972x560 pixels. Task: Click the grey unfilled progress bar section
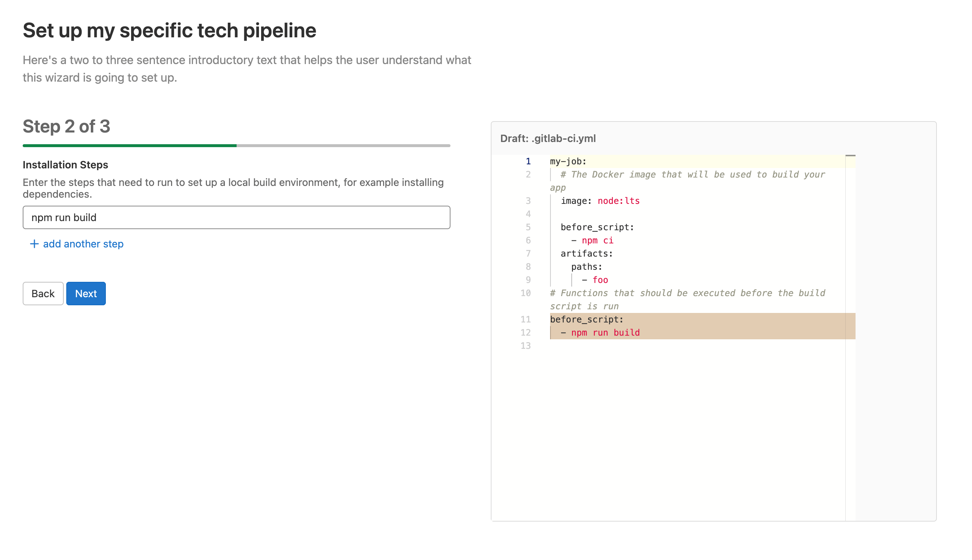click(x=343, y=146)
